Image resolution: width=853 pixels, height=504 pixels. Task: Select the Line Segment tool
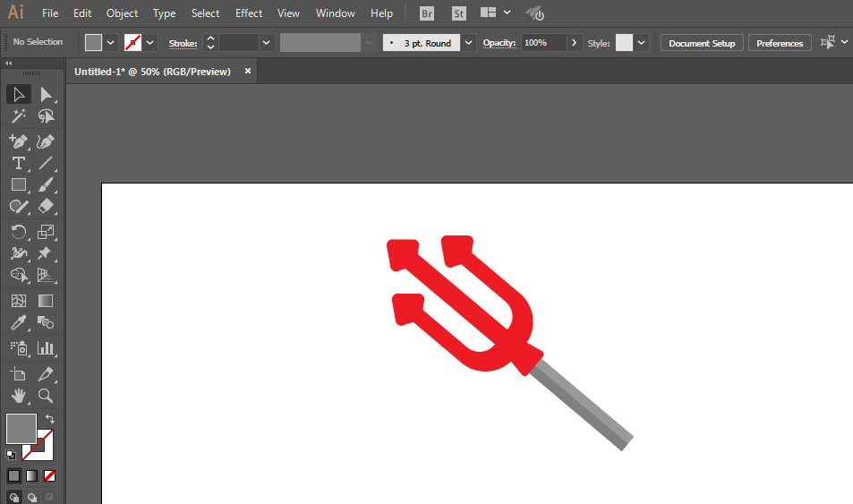coord(46,163)
